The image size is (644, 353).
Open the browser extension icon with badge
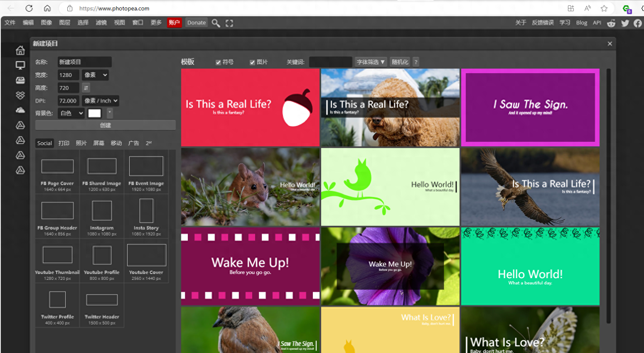tap(627, 9)
